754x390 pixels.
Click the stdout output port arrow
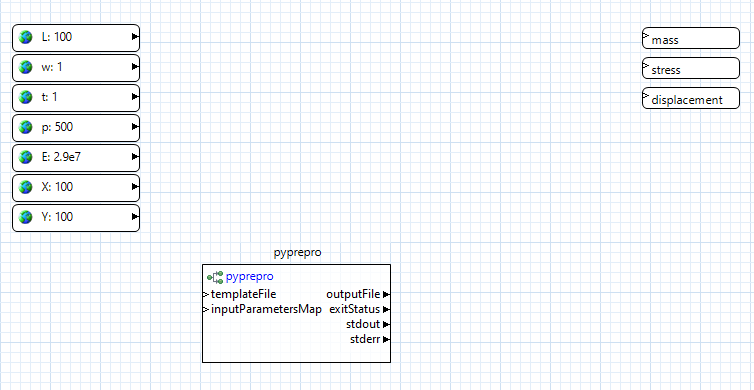(x=386, y=325)
